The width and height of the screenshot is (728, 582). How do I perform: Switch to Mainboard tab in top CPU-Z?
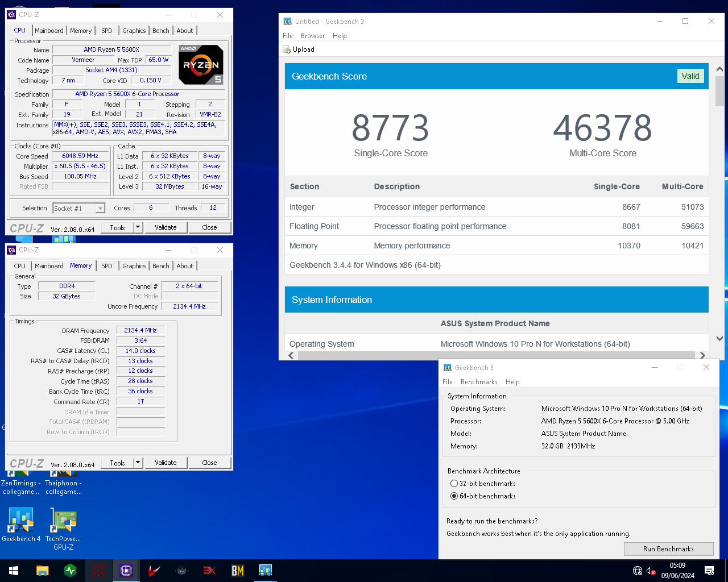point(49,31)
